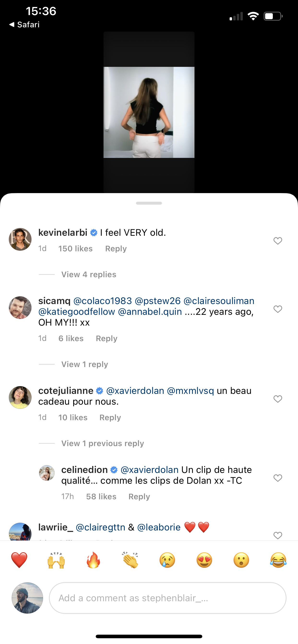
Task: Focus the Add a comment text field
Action: coord(167,598)
